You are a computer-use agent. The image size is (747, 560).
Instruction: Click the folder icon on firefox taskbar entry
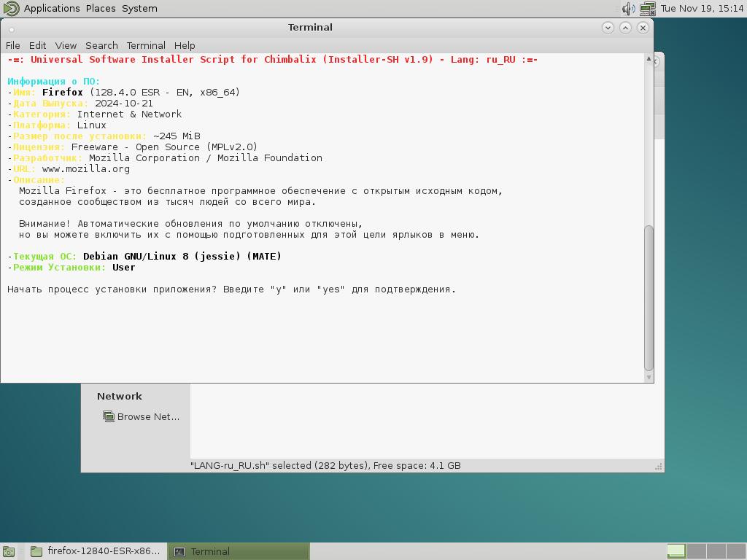coord(36,551)
